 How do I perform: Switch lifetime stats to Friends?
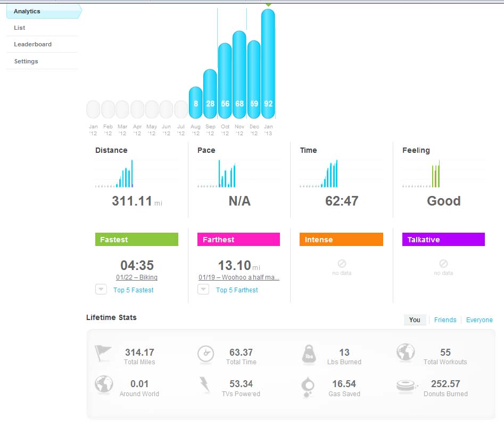click(x=445, y=320)
